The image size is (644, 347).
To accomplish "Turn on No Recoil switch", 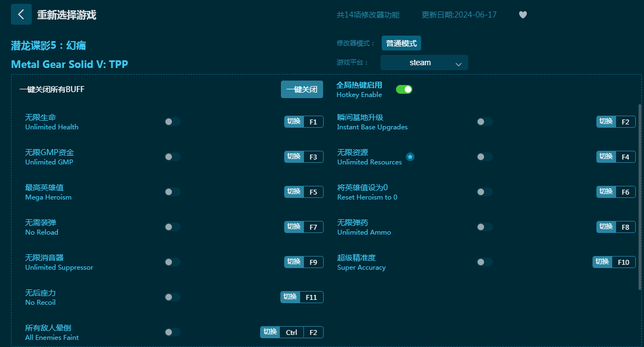I will (173, 297).
